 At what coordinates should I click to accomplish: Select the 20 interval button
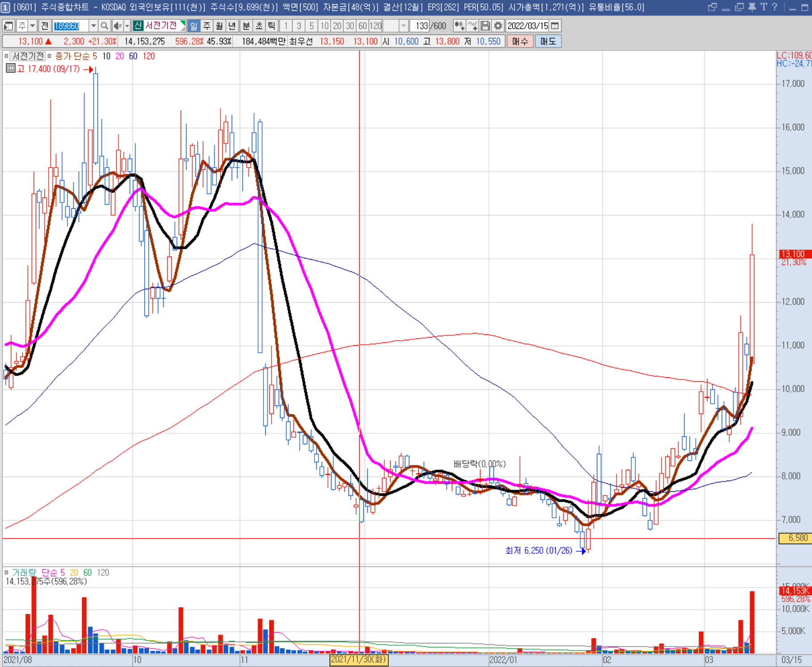[x=337, y=26]
